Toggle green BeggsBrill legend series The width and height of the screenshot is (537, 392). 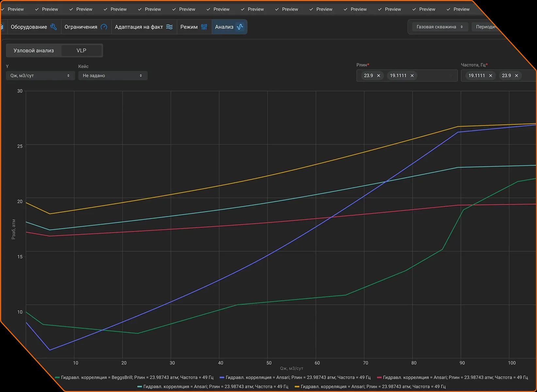pyautogui.click(x=134, y=377)
